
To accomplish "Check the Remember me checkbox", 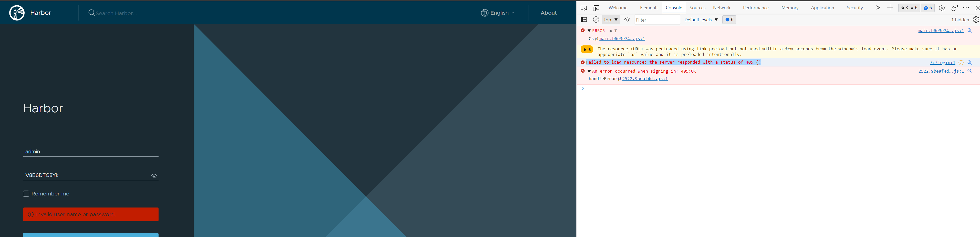I will coord(26,194).
